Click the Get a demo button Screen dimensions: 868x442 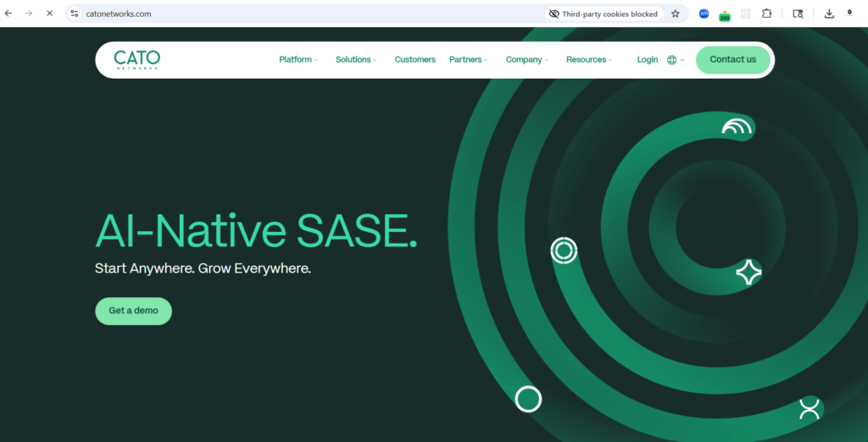click(x=133, y=311)
